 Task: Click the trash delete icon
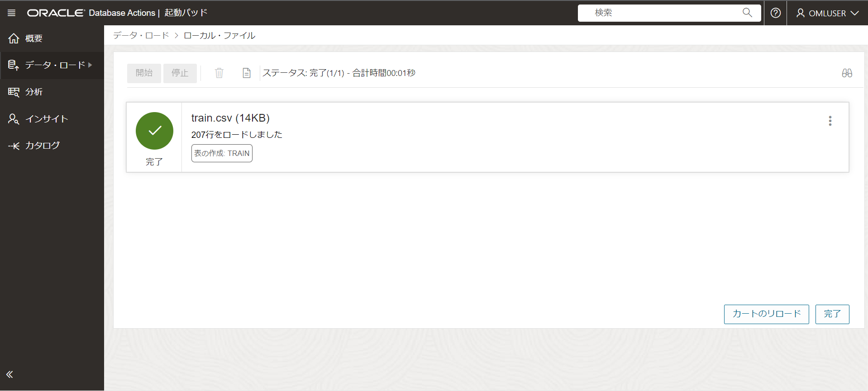point(219,73)
